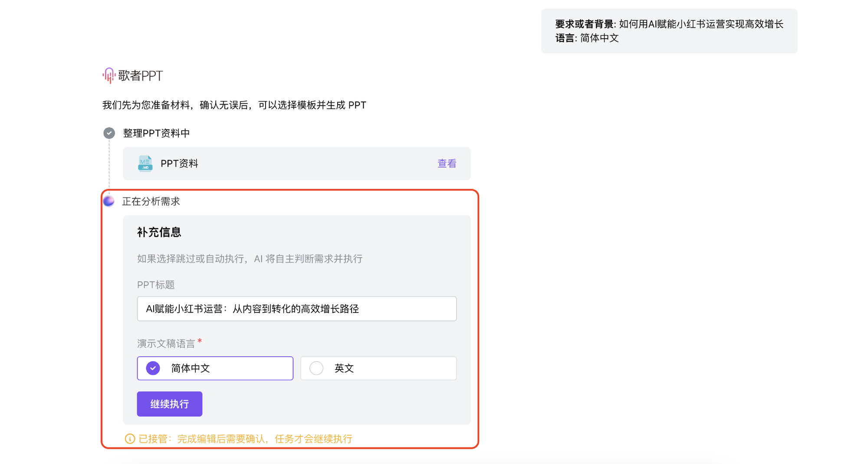Click the purple checkmark in 简体中文 option

(153, 368)
